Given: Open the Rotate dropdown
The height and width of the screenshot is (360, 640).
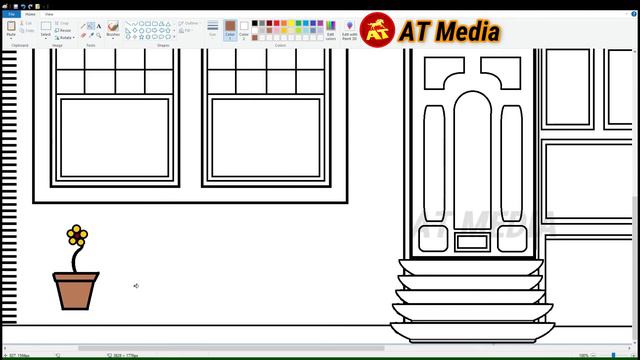Looking at the screenshot, I should 64,38.
